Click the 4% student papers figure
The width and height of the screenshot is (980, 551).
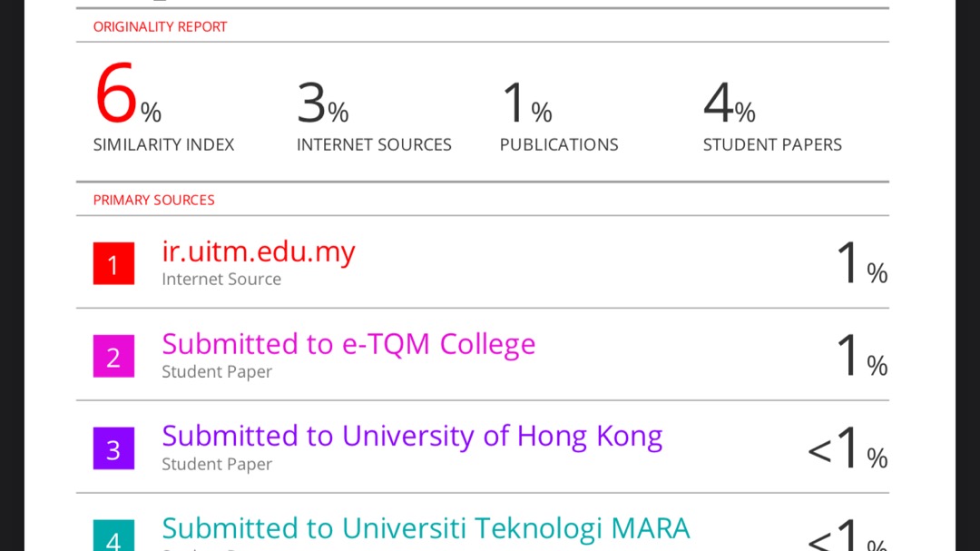click(729, 103)
